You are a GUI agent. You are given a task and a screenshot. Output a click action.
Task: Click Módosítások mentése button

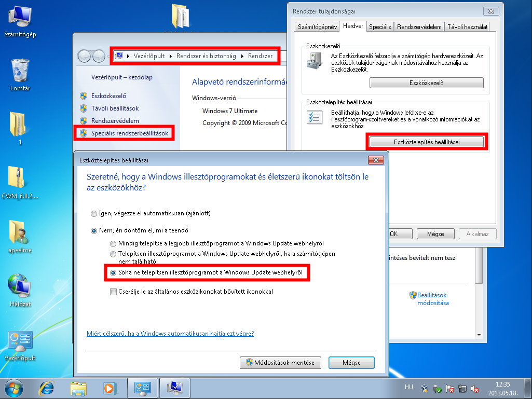tap(280, 363)
